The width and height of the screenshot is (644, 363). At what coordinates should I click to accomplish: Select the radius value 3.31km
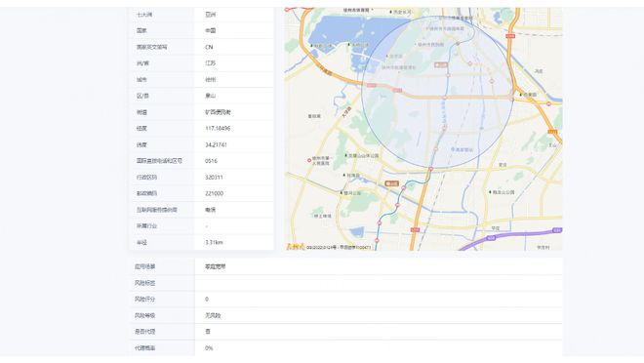[x=214, y=242]
